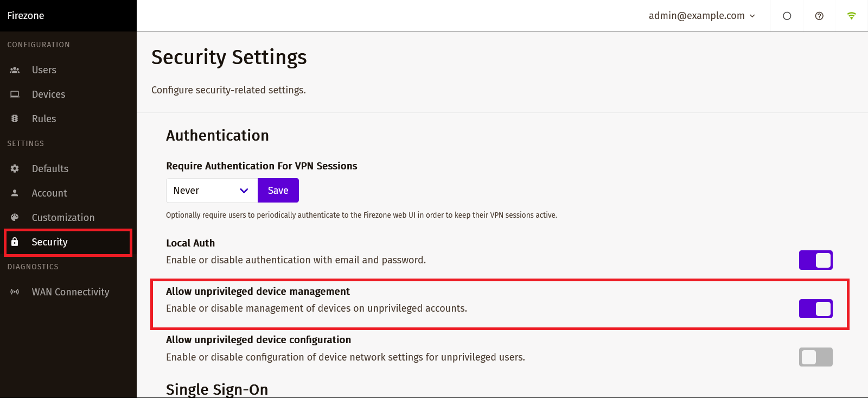Click the circle icon in top bar
868x398 pixels.
[787, 16]
